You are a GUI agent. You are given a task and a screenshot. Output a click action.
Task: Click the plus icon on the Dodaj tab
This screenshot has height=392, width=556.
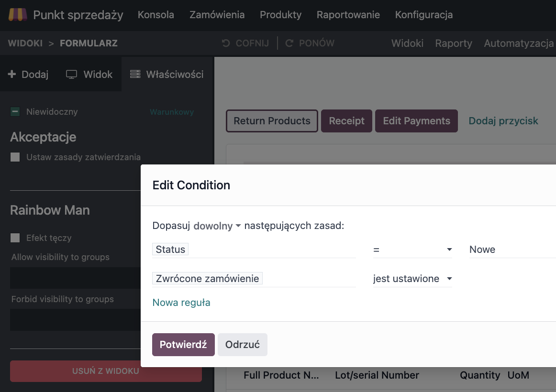(12, 74)
